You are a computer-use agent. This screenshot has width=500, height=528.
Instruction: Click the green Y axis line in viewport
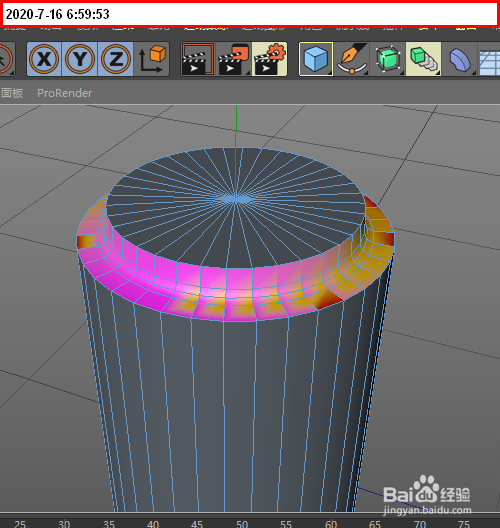tap(236, 152)
